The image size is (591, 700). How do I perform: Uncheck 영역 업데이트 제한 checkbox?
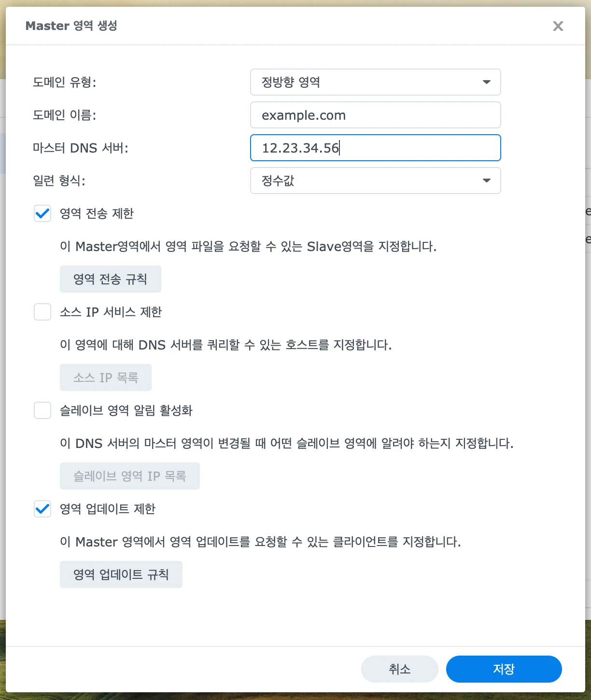coord(42,509)
